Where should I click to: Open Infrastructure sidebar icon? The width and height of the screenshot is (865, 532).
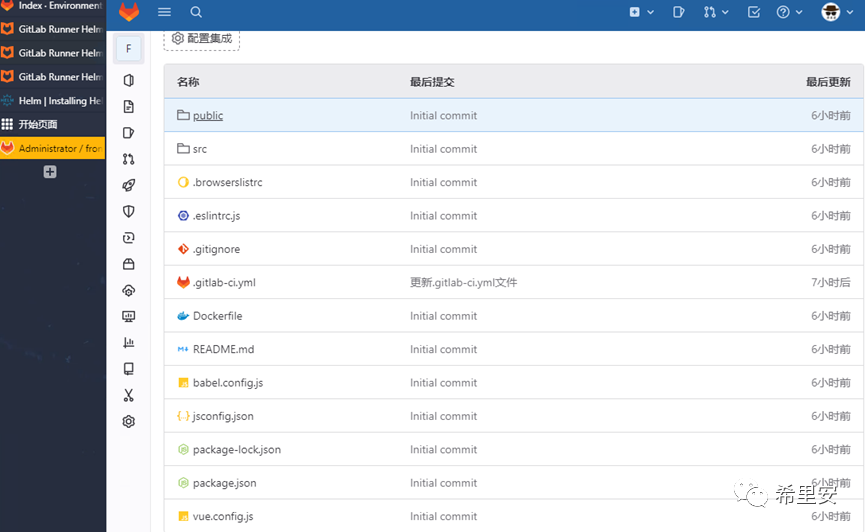(x=129, y=290)
